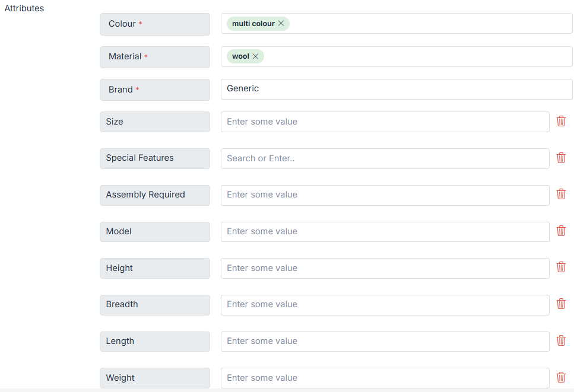The width and height of the screenshot is (574, 392).
Task: Focus the Size value input
Action: point(385,122)
